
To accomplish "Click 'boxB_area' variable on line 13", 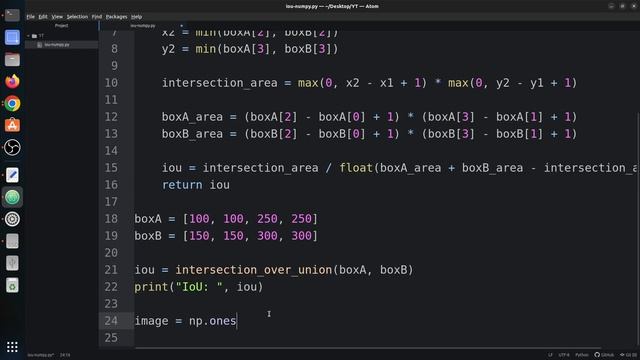I will click(192, 134).
